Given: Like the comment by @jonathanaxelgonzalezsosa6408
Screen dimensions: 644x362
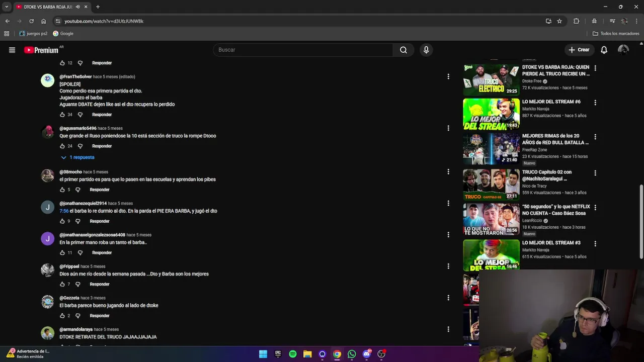Looking at the screenshot, I should tap(62, 252).
